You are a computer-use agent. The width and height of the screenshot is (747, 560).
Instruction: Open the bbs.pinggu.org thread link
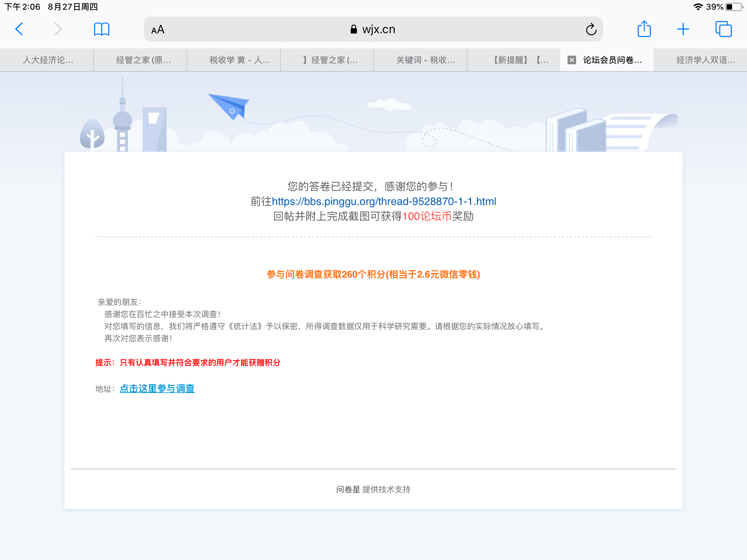pos(384,201)
